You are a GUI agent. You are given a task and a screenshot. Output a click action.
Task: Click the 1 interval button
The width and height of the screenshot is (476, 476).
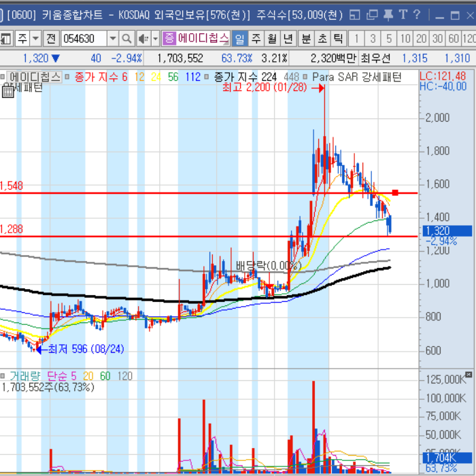click(x=356, y=39)
